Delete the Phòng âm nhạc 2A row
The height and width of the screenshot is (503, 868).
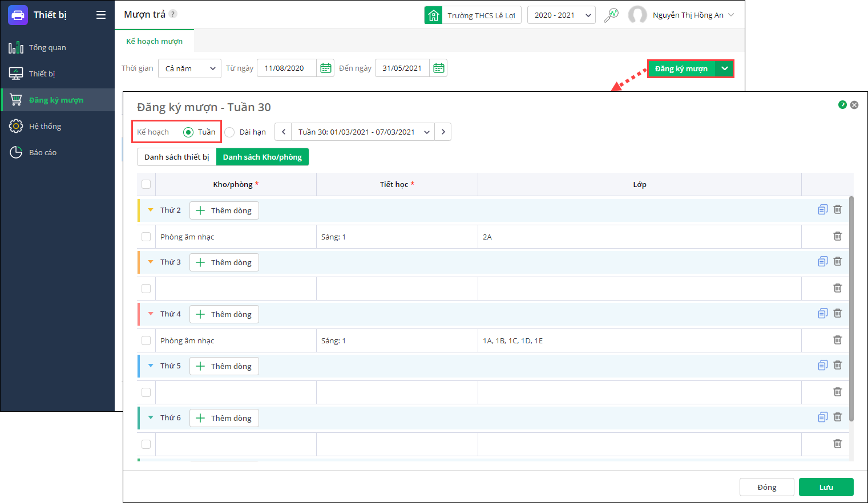(x=838, y=236)
